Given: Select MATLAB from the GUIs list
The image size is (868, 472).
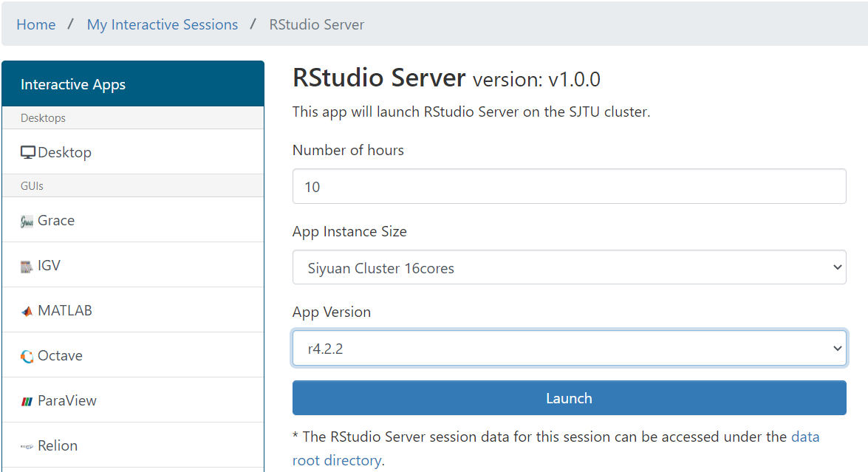Looking at the screenshot, I should pyautogui.click(x=133, y=310).
